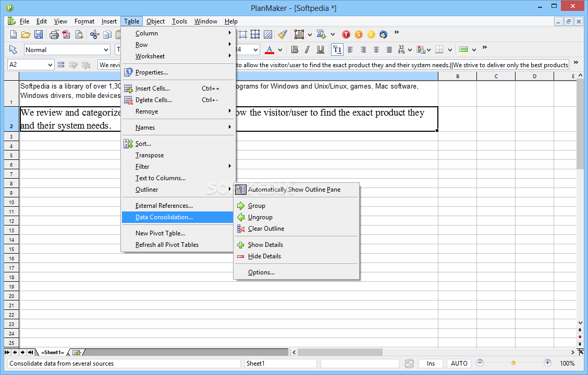588x375 pixels.
Task: Click Options in Outliner submenu
Action: coord(296,272)
